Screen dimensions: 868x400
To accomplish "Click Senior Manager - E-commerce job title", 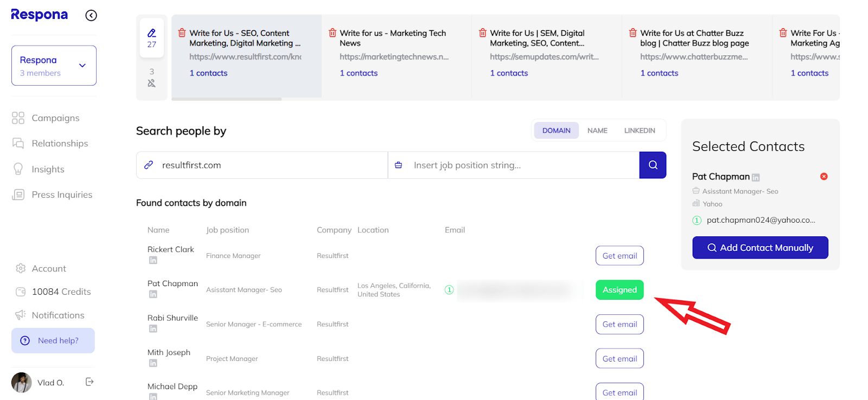I will (x=254, y=324).
